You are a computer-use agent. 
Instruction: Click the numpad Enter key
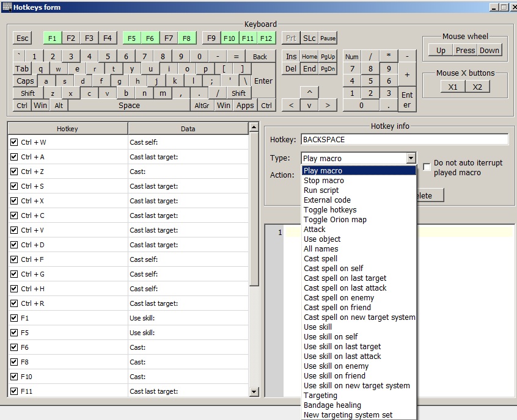407,100
